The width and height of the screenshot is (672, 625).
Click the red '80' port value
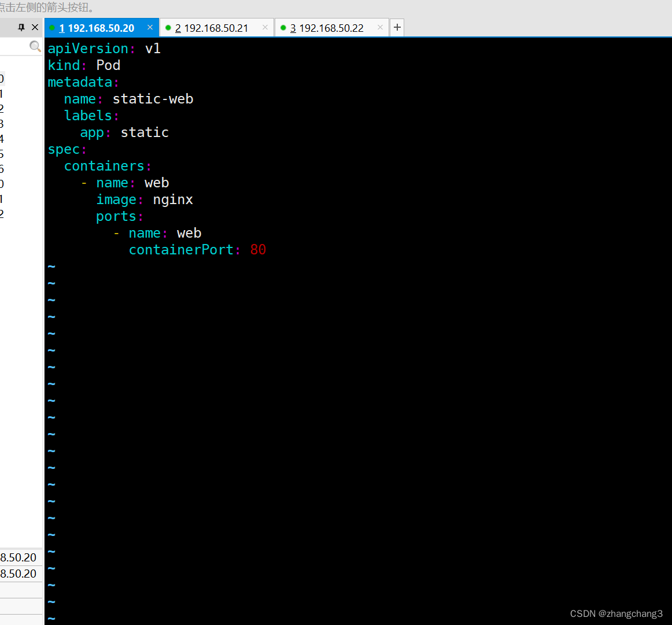coord(258,250)
